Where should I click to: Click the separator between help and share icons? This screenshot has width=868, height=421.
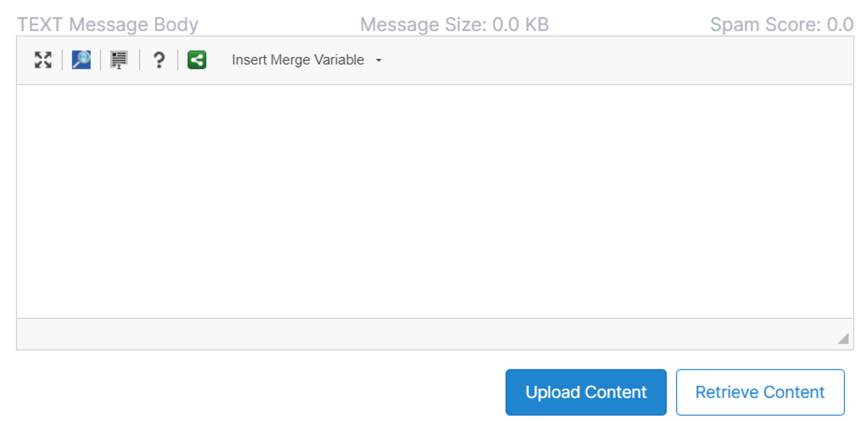pyautogui.click(x=178, y=60)
